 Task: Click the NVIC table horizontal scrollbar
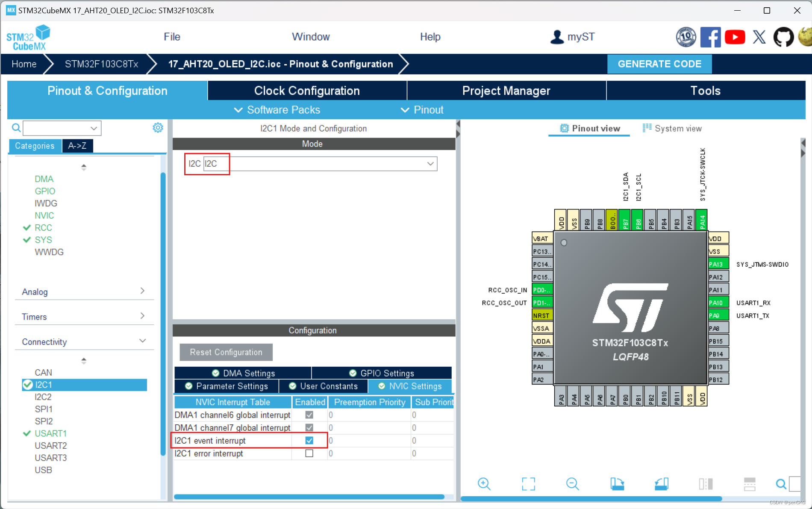309,497
